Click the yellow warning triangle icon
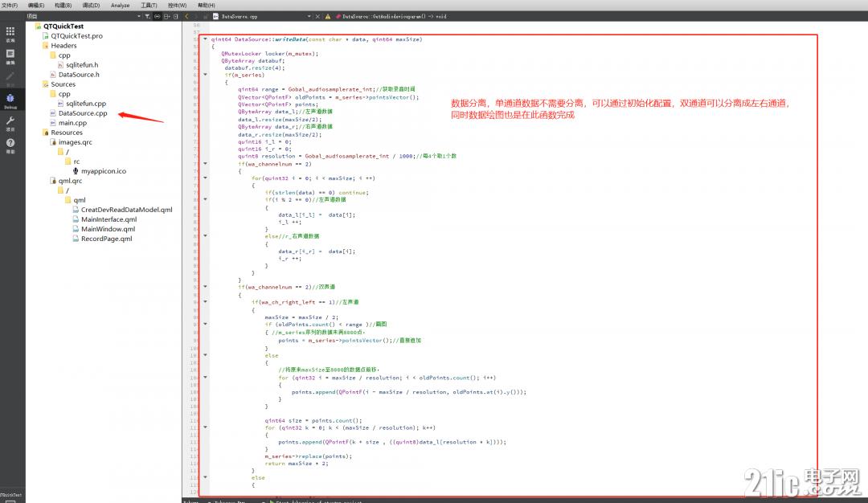This screenshot has height=503, width=868. click(x=328, y=17)
